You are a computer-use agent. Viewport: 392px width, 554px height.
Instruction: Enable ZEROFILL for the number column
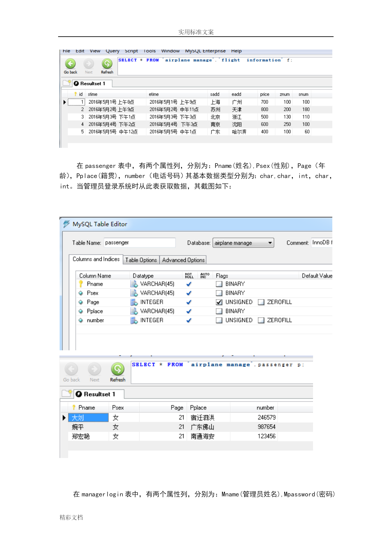coord(261,320)
